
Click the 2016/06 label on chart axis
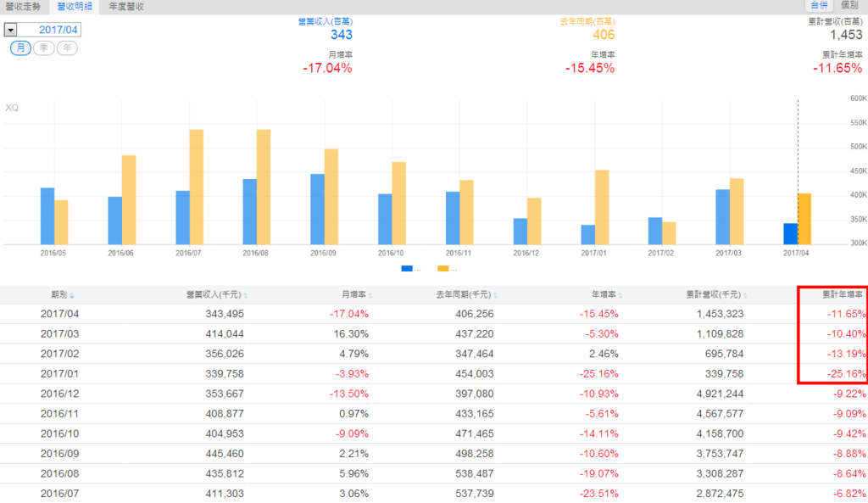pyautogui.click(x=120, y=253)
